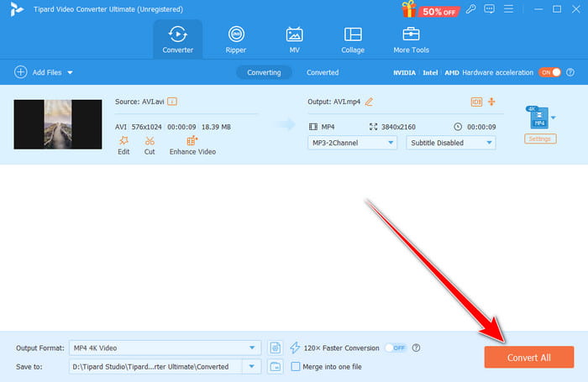Click the source resolution 576x1024
Image resolution: width=588 pixels, height=382 pixels.
point(147,127)
